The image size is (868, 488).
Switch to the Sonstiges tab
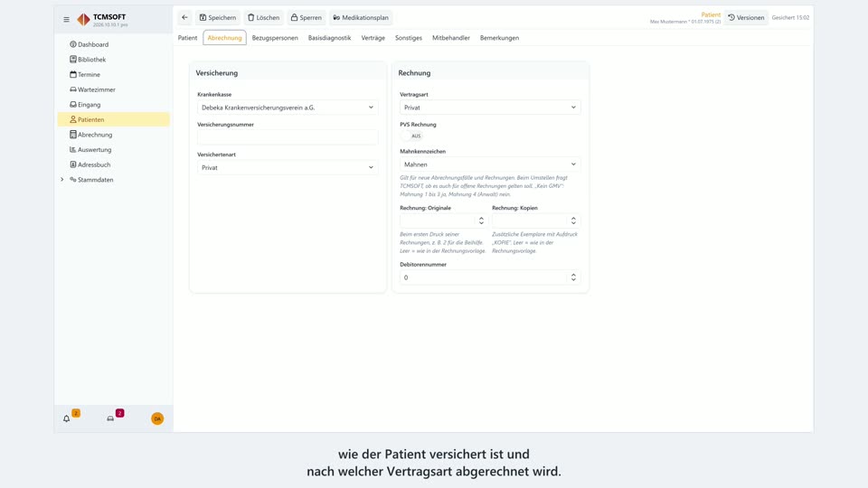[409, 38]
